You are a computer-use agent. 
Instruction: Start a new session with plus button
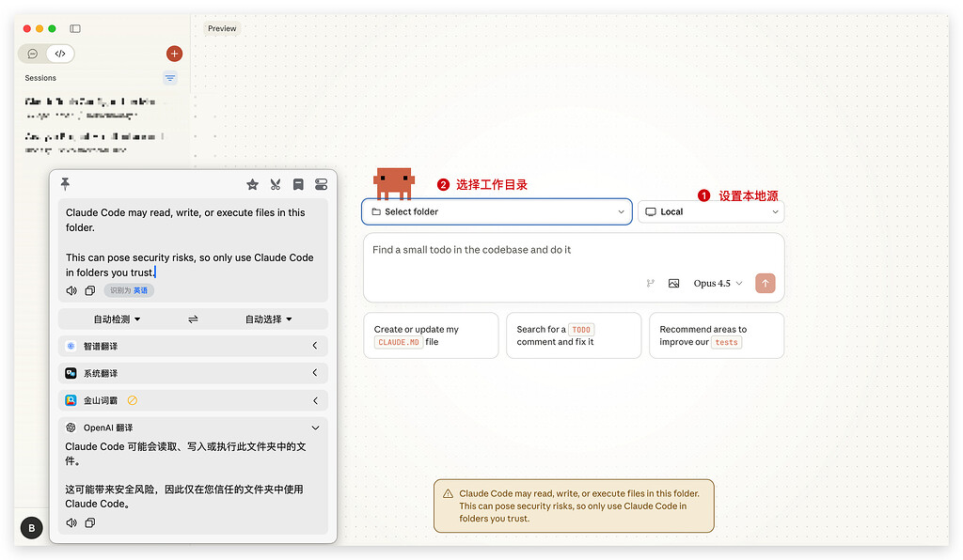click(x=174, y=54)
